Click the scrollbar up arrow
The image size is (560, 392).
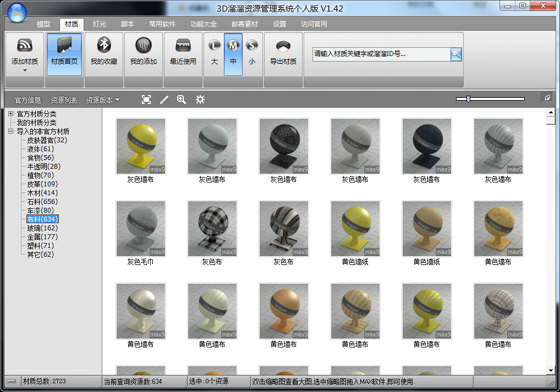click(550, 112)
